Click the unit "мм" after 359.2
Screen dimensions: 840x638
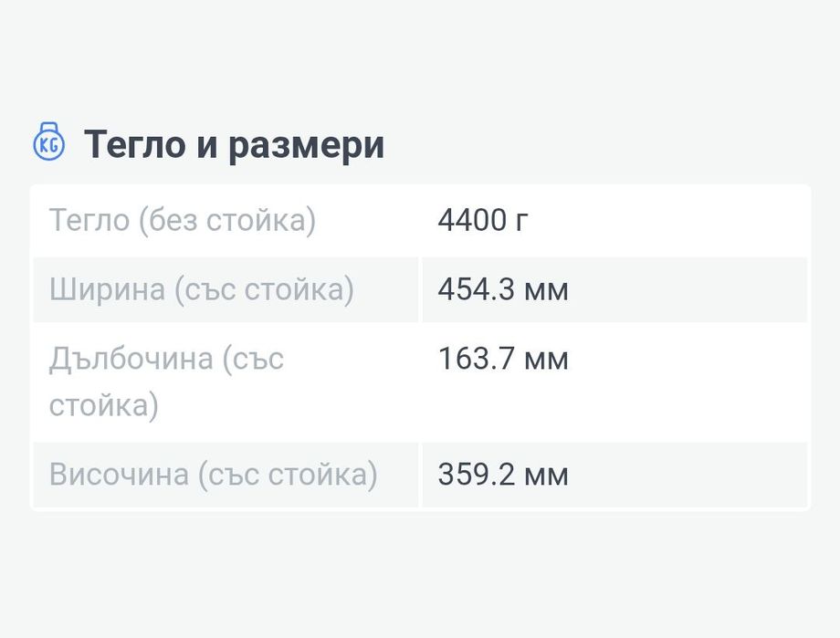[546, 475]
